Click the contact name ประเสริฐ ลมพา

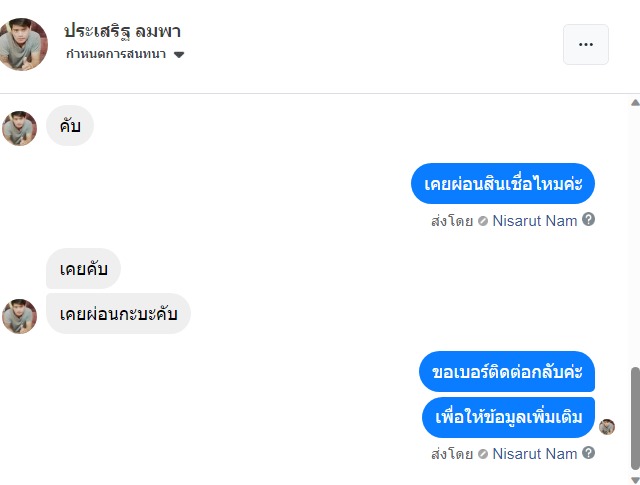click(x=122, y=31)
